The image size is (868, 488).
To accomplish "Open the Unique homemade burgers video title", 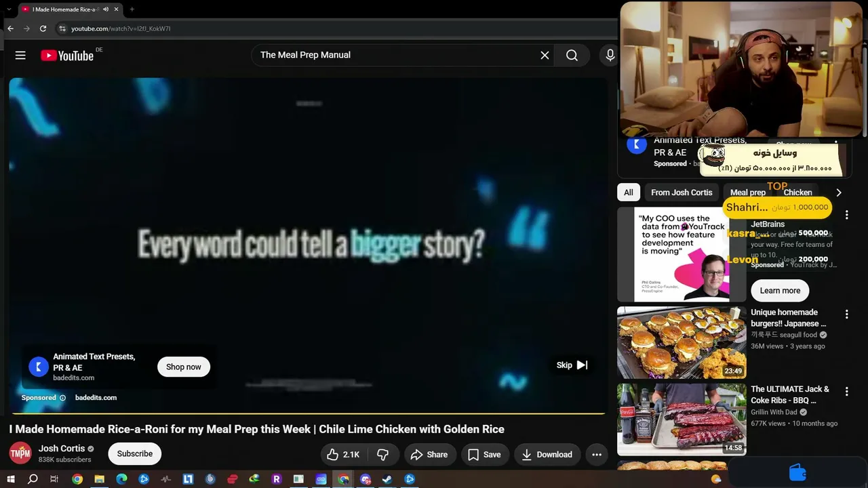I will (788, 318).
